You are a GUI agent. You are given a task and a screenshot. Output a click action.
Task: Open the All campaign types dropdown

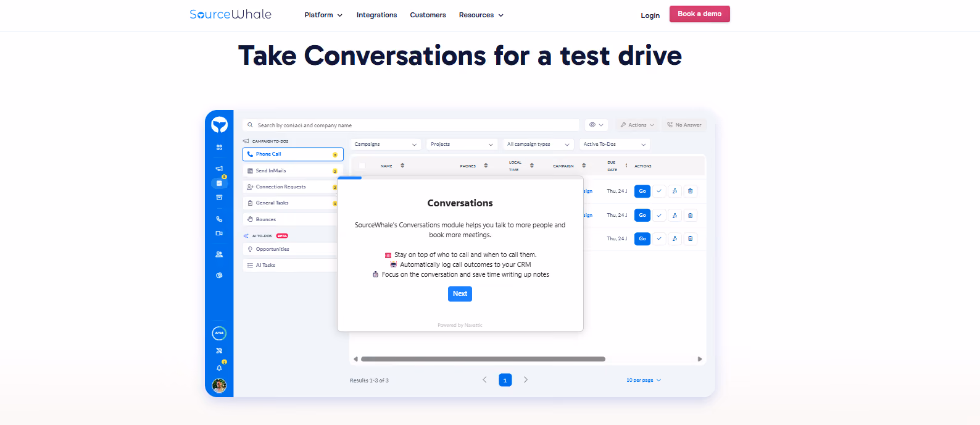(x=539, y=144)
